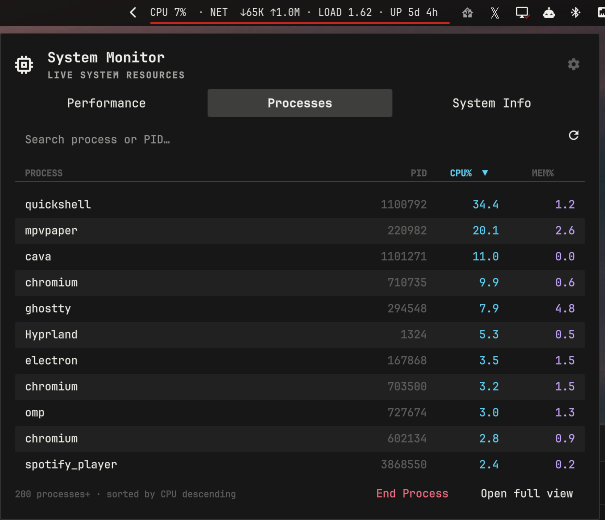605x520 pixels.
Task: Click PID 1101271 of cava
Action: point(404,257)
